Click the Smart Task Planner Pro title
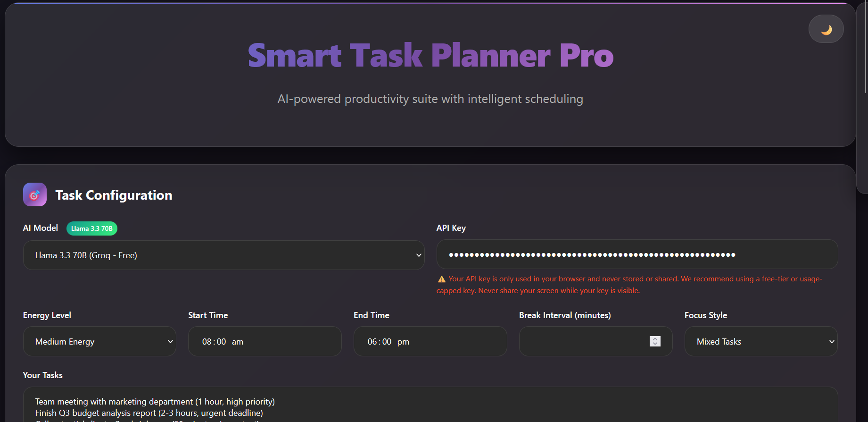The width and height of the screenshot is (868, 422). [x=430, y=55]
